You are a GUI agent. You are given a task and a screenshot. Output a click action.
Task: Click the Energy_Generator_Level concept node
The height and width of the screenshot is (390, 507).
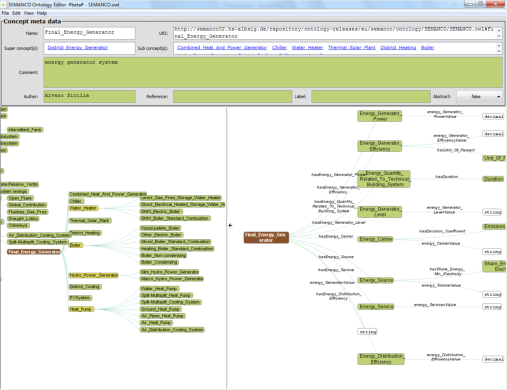[x=380, y=212]
